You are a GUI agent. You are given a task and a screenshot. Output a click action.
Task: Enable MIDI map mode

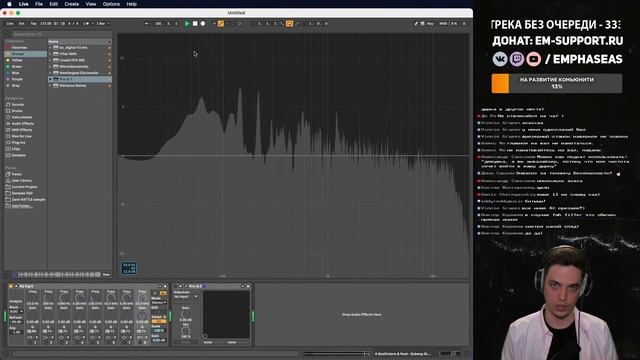click(x=443, y=24)
